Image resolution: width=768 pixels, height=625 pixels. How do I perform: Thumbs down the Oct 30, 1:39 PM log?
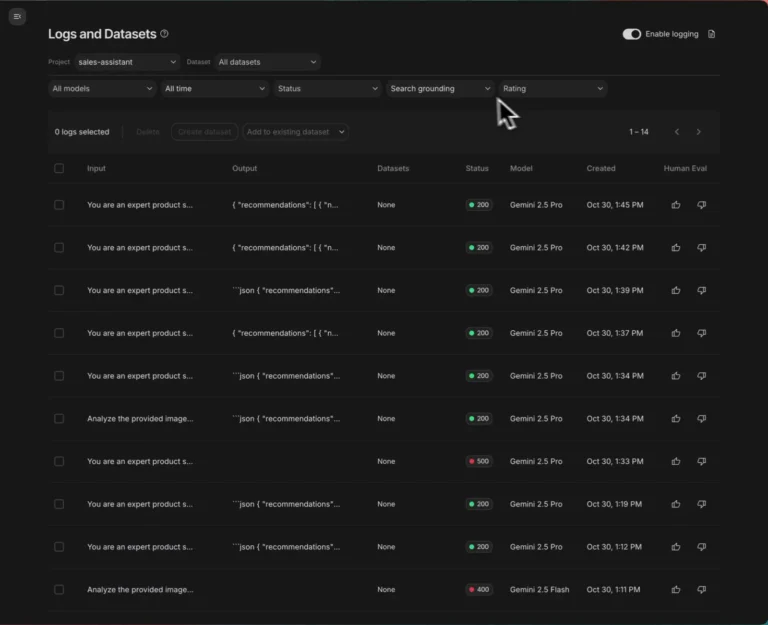click(x=701, y=290)
